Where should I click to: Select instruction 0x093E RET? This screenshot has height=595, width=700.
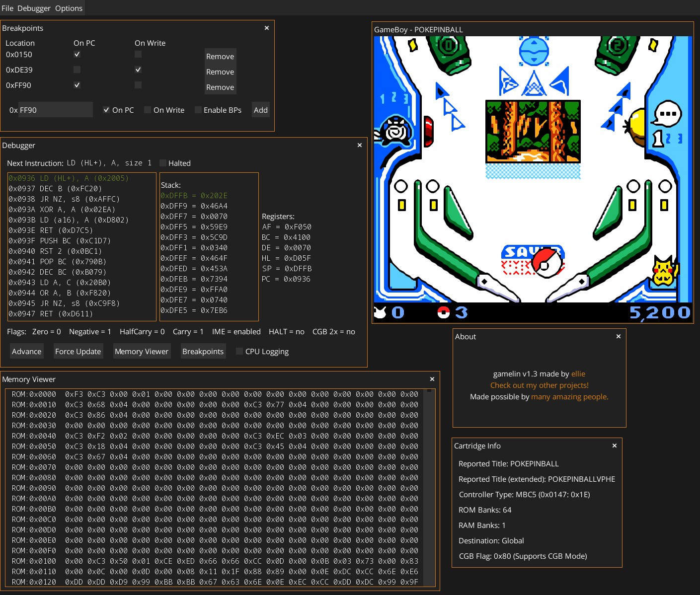51,230
